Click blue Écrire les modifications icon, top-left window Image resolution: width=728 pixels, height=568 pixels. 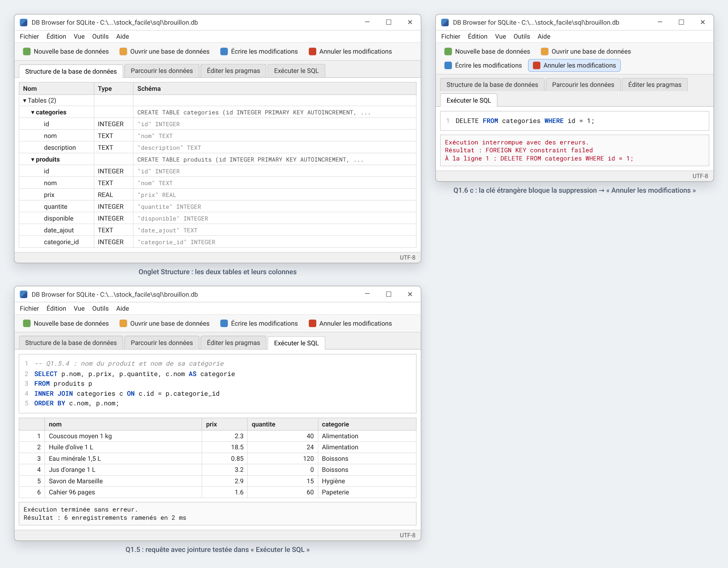tap(224, 51)
